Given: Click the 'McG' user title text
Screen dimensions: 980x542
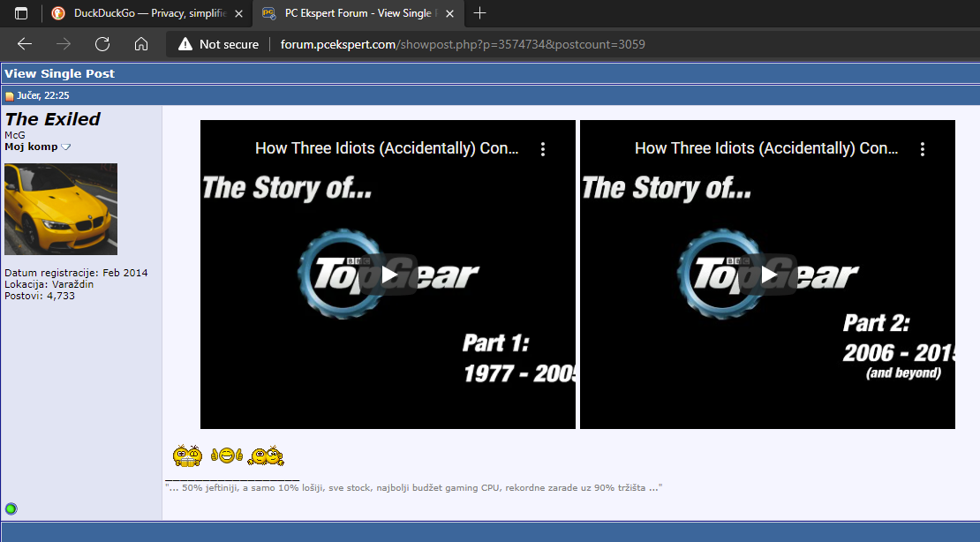Looking at the screenshot, I should click(14, 135).
